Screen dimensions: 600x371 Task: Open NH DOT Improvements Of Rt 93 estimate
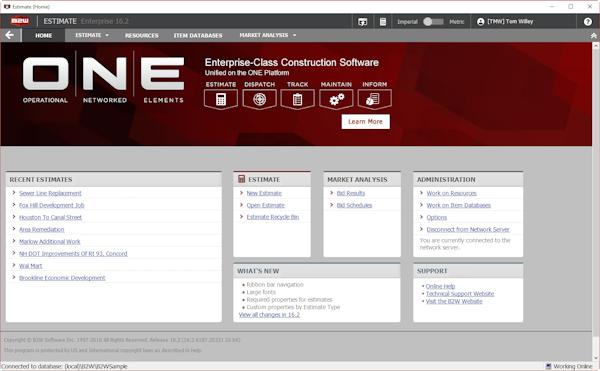(x=73, y=254)
